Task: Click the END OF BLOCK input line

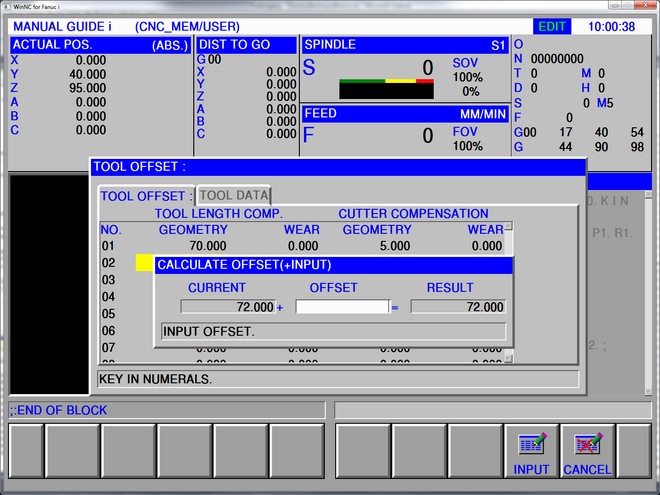Action: pos(165,410)
